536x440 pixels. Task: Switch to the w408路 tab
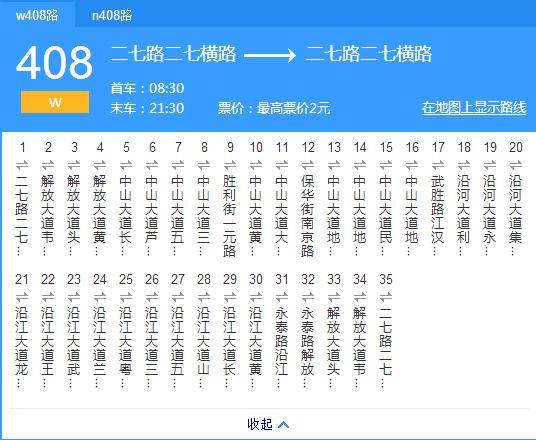37,15
